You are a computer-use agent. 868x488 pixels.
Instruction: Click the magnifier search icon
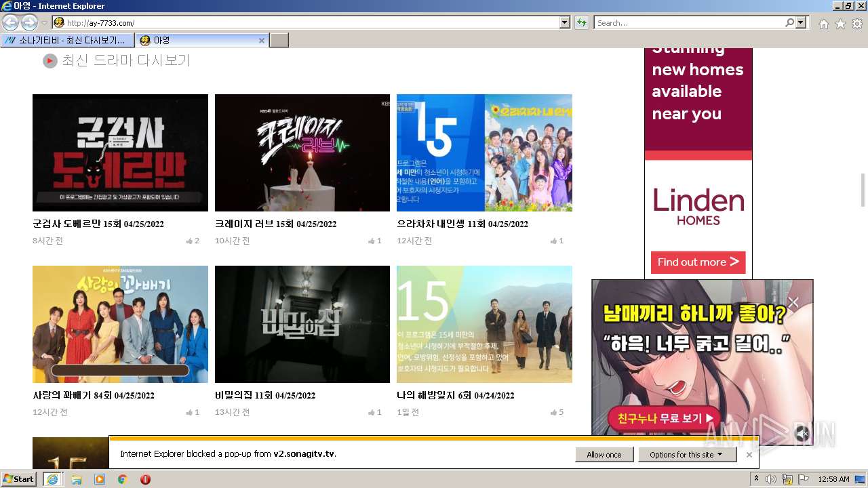[x=789, y=23]
